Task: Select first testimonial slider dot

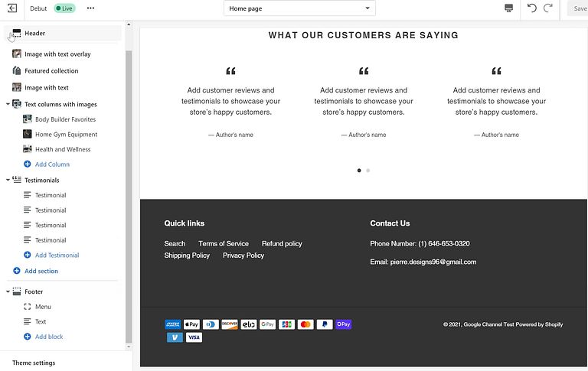Action: [x=359, y=171]
